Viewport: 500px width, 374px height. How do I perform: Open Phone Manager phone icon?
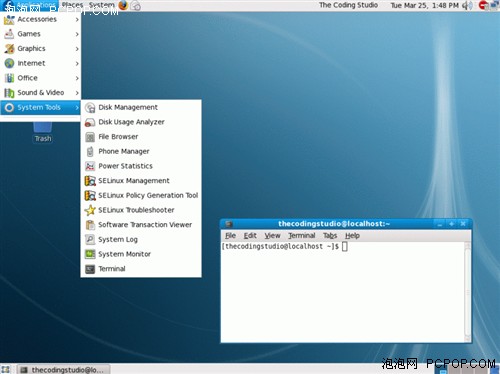click(90, 152)
